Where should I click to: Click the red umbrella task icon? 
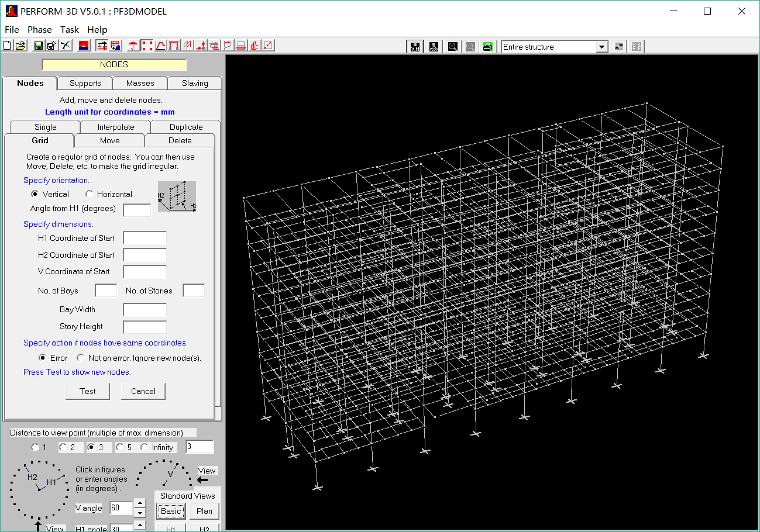click(x=133, y=46)
